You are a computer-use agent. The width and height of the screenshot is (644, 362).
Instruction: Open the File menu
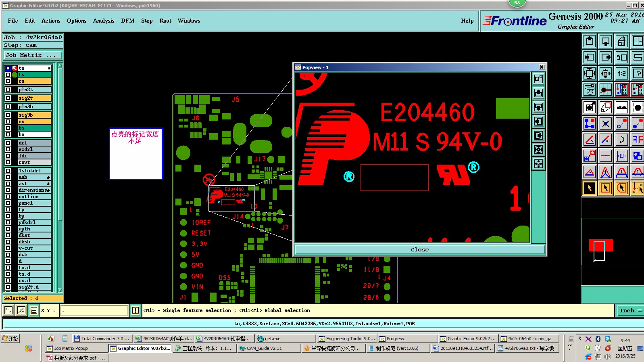tap(13, 21)
